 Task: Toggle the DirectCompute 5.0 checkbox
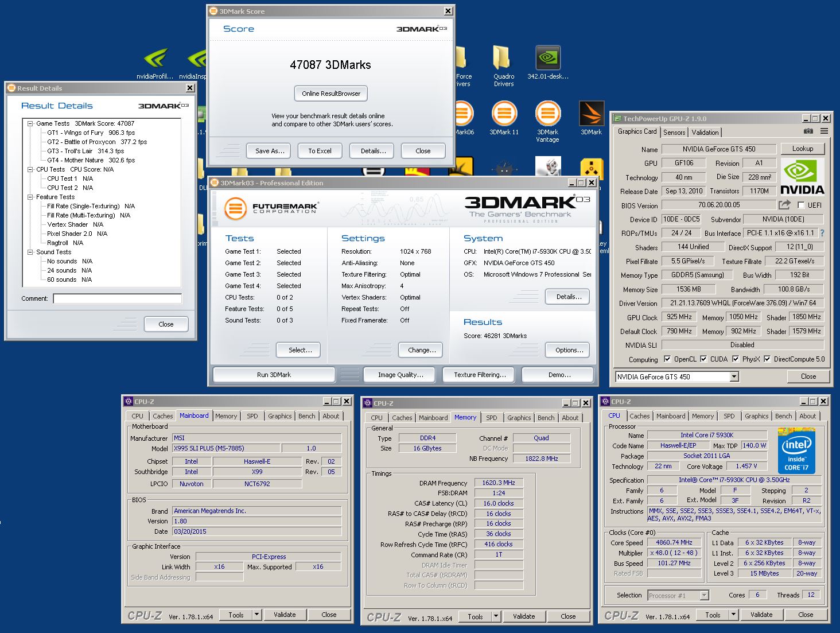(x=767, y=359)
